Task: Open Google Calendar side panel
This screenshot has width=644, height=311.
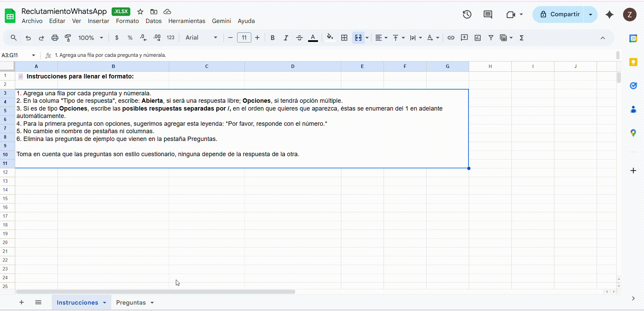Action: coord(633,39)
